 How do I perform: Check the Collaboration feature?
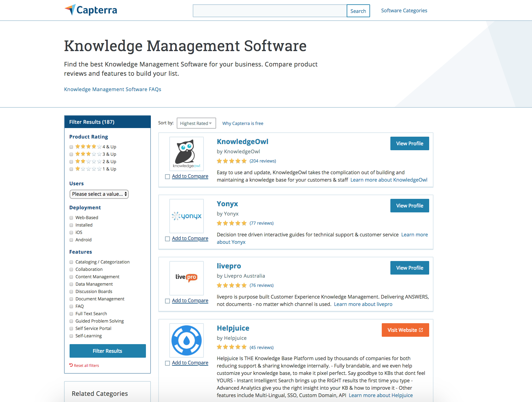71,269
